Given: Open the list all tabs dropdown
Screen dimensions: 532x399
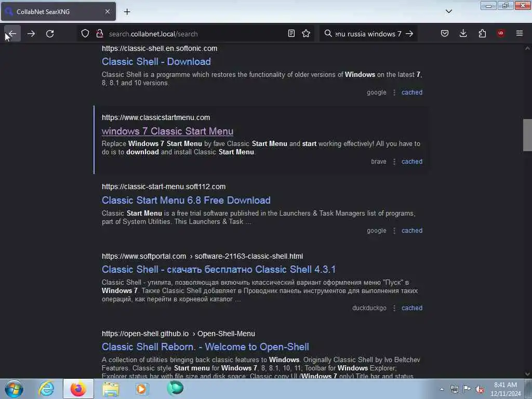Looking at the screenshot, I should coord(448,11).
